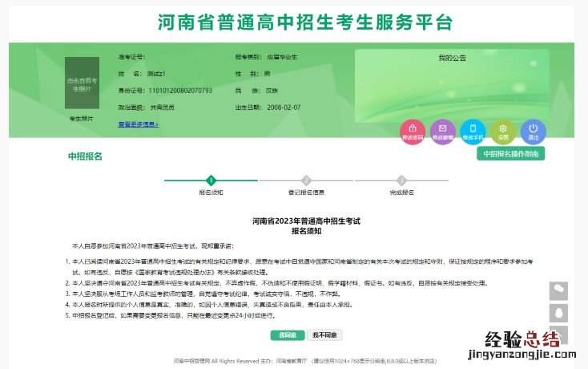
Task: Click the 修改手机 phone icon
Action: 473,130
